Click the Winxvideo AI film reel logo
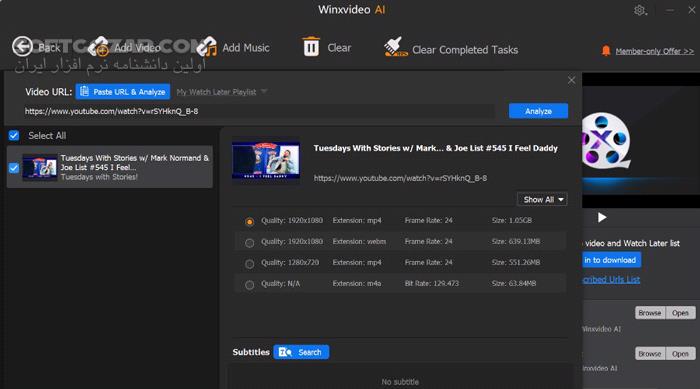The height and width of the screenshot is (389, 700). (x=606, y=141)
